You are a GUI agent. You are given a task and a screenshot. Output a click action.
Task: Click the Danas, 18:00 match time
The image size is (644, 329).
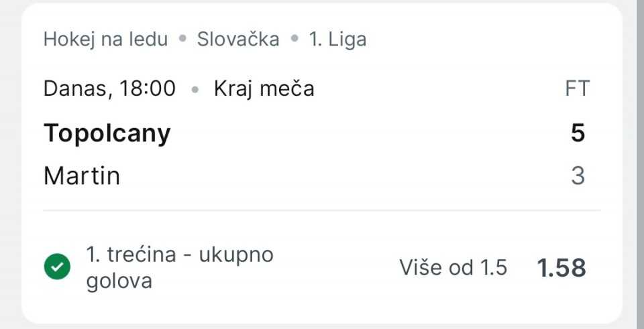(109, 88)
